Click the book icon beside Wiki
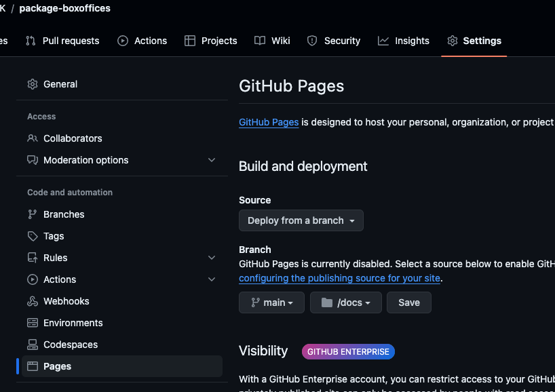555x392 pixels. (x=260, y=41)
